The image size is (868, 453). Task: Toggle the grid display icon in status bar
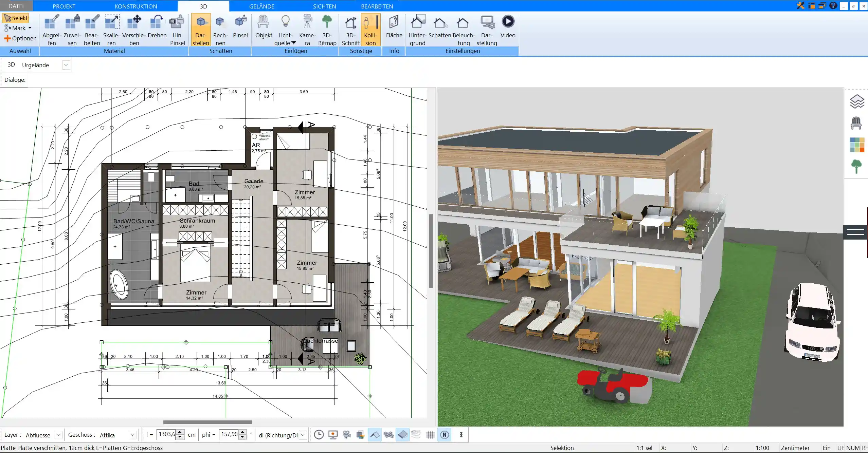tap(431, 435)
